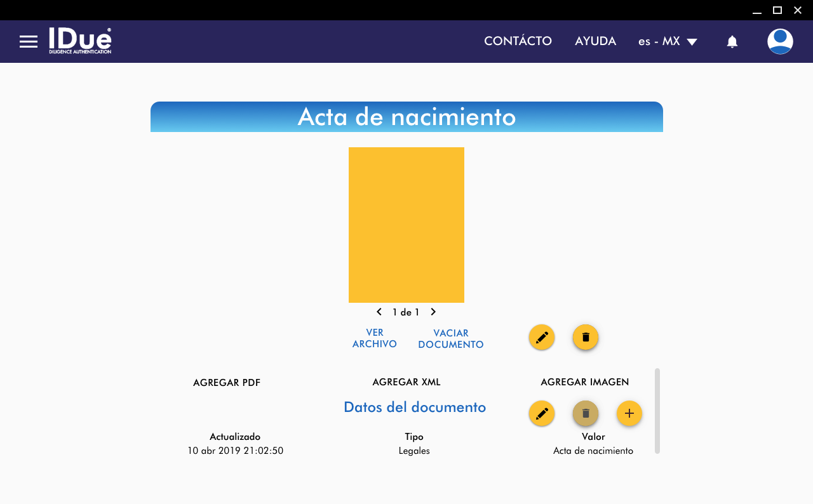Click VACIAR DOCUMENTO link
This screenshot has height=504, width=813.
click(451, 339)
